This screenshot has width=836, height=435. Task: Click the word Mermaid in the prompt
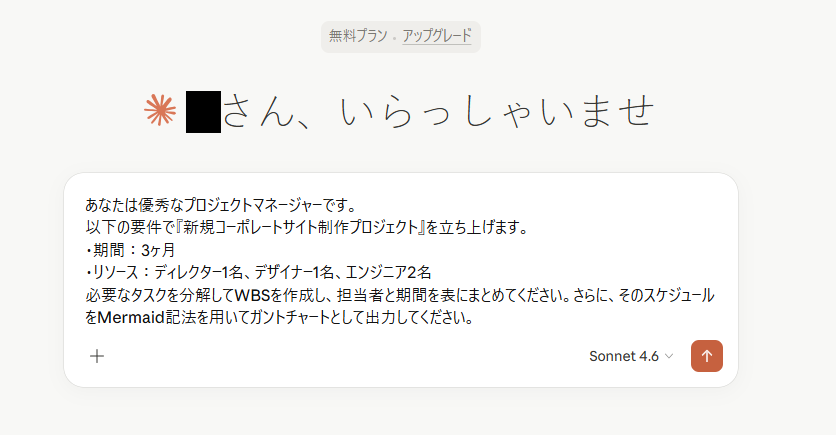131,318
